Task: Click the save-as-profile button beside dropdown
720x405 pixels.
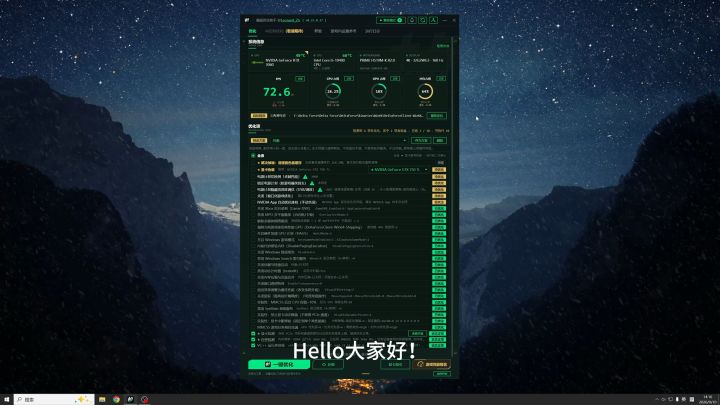Action: click(x=421, y=141)
